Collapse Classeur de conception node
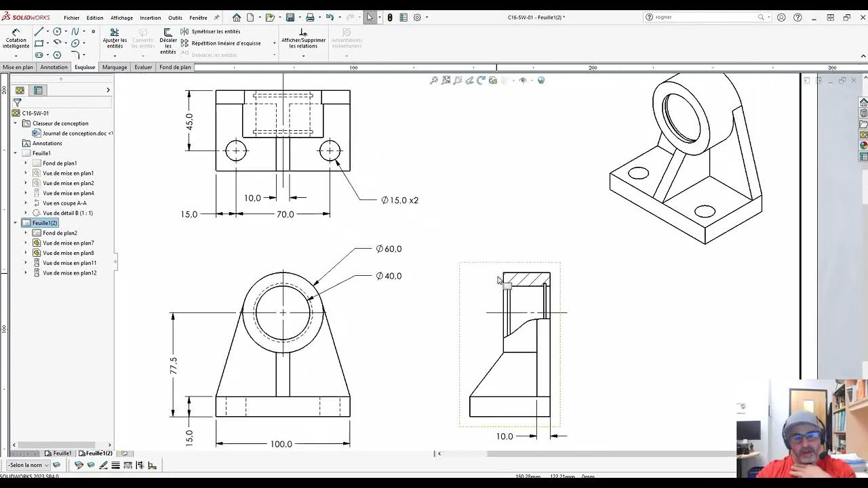 [16, 123]
